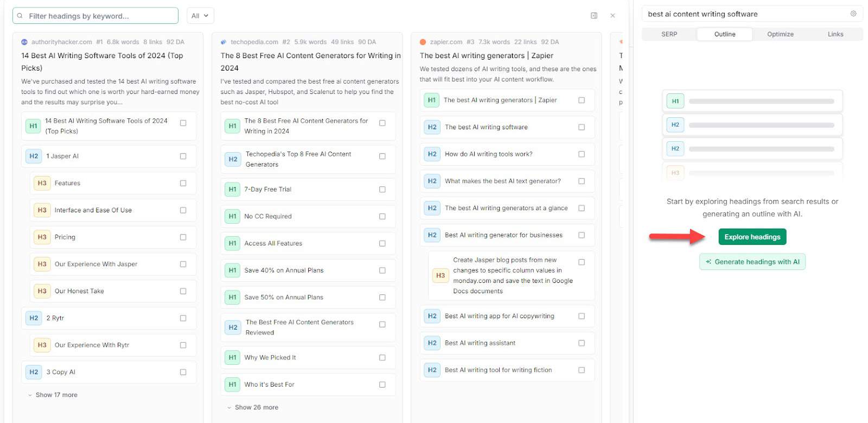Open the techopedia.com source link

click(x=254, y=42)
